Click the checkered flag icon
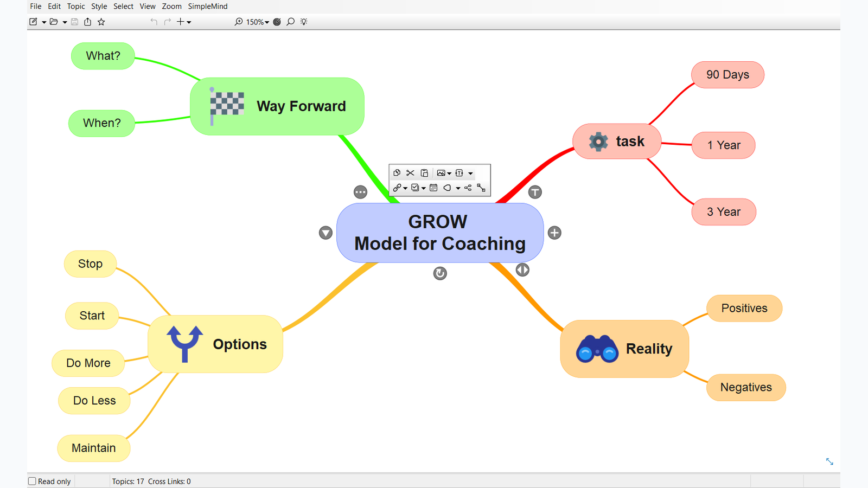This screenshot has width=868, height=488. point(227,105)
